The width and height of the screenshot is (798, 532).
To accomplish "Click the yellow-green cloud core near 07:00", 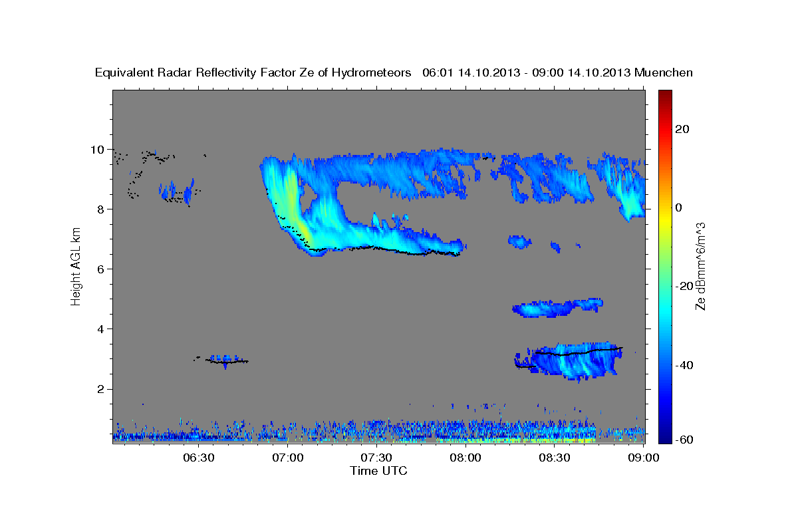I will click(293, 206).
